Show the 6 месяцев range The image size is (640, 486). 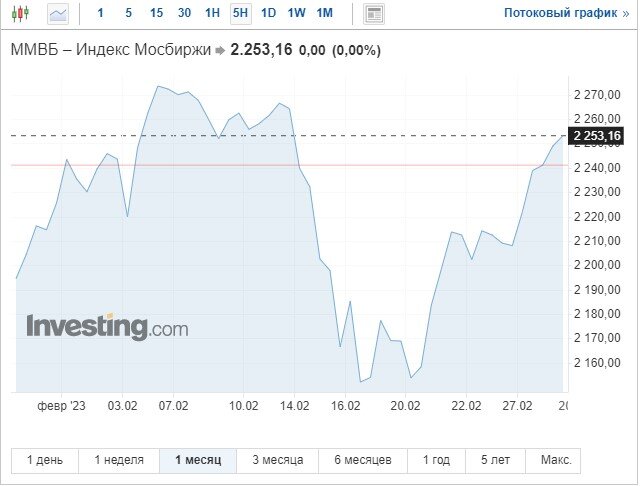(363, 460)
